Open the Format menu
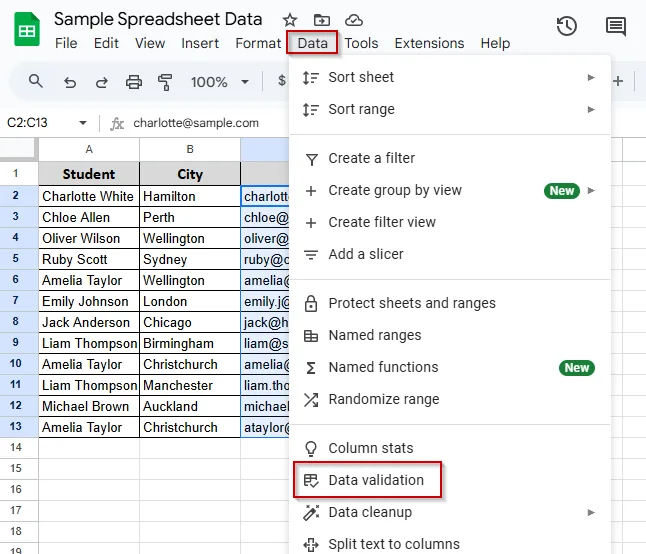This screenshot has width=646, height=554. point(258,43)
